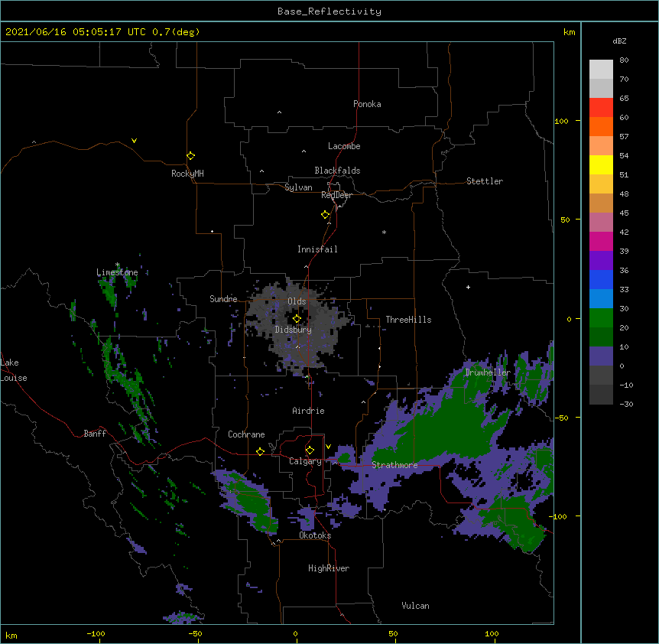This screenshot has height=644, width=659.
Task: Click the yellow 51-54 dBZ legend swatch
Action: click(x=601, y=164)
